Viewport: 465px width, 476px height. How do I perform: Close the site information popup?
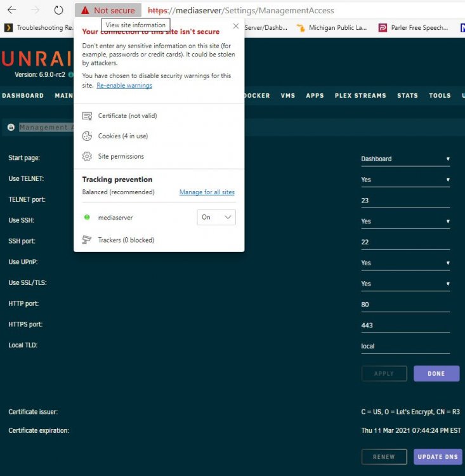point(236,26)
